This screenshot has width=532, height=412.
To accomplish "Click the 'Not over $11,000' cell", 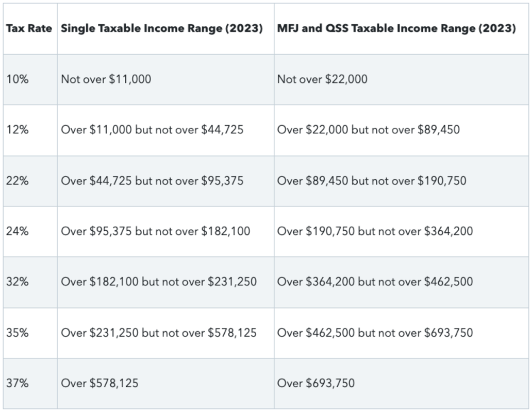I will click(x=106, y=79).
